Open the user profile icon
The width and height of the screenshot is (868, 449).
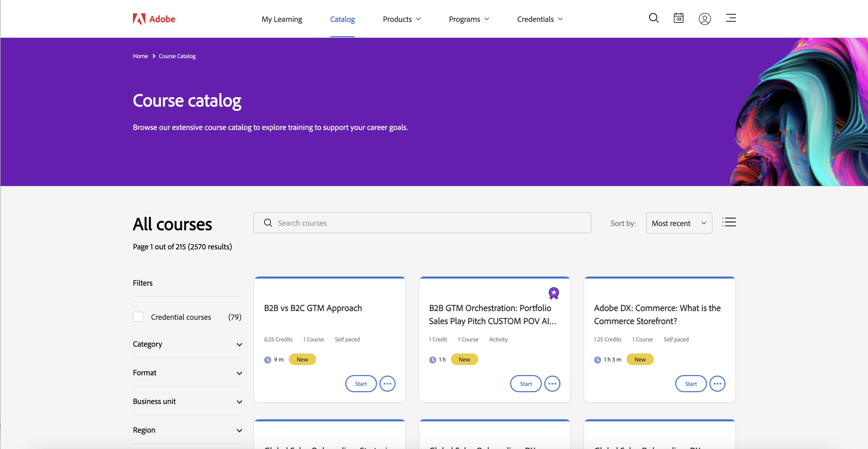point(705,19)
